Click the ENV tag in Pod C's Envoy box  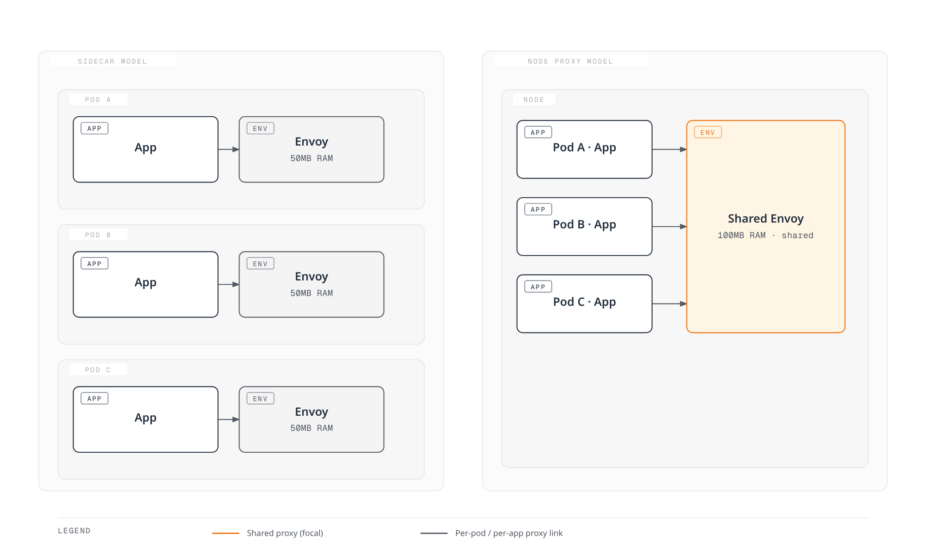coord(260,398)
